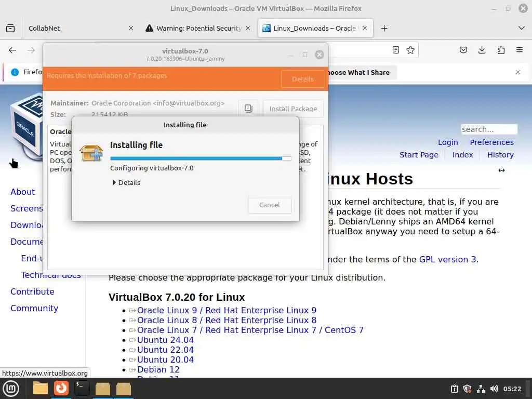
Task: Follow the GPL version 3 link
Action: click(447, 260)
